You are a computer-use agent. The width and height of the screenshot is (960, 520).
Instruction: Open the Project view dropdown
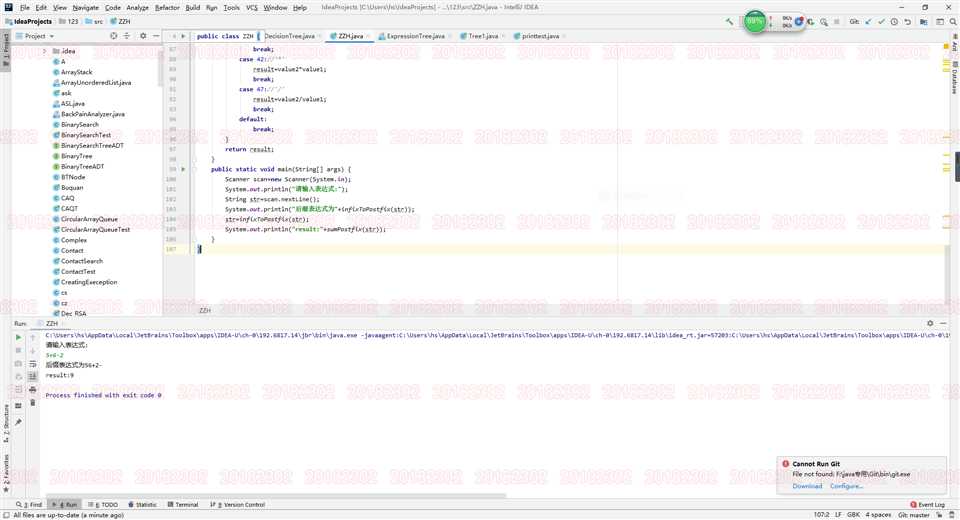(x=36, y=36)
